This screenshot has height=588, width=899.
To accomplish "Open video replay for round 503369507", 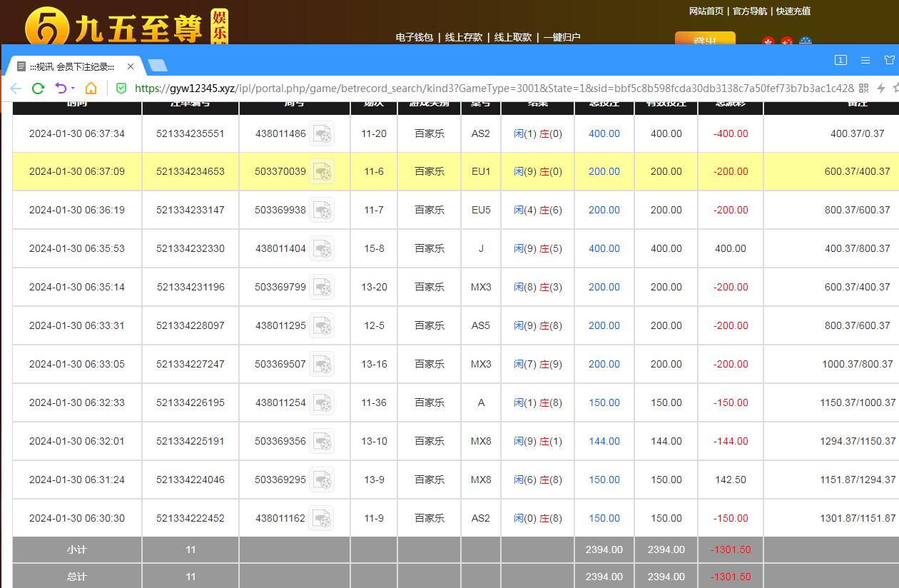I will tap(322, 365).
